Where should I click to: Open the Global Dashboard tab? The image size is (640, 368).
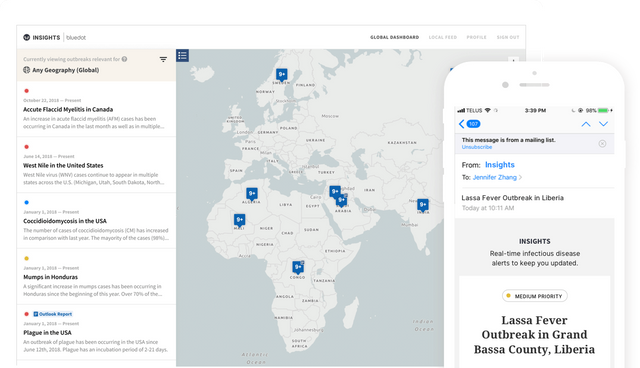[x=395, y=38]
